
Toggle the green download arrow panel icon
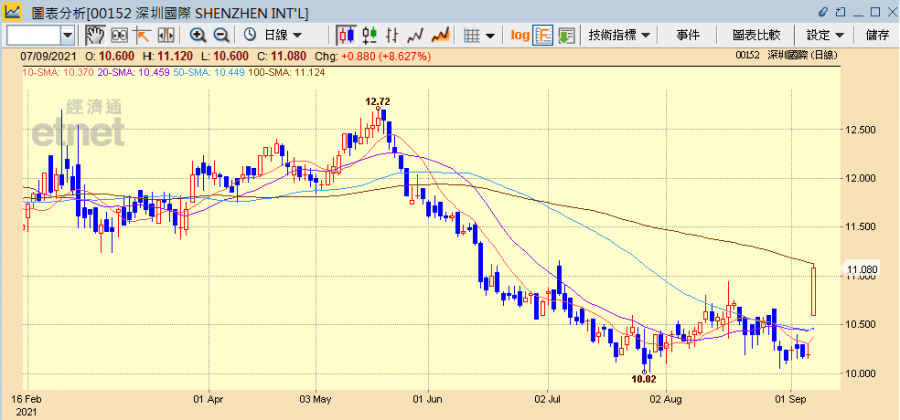567,36
